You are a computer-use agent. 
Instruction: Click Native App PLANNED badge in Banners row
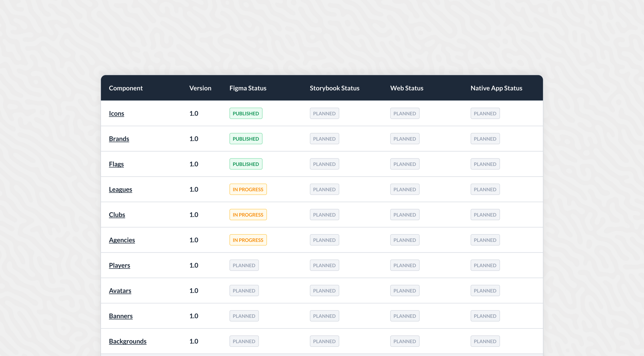[x=485, y=316]
